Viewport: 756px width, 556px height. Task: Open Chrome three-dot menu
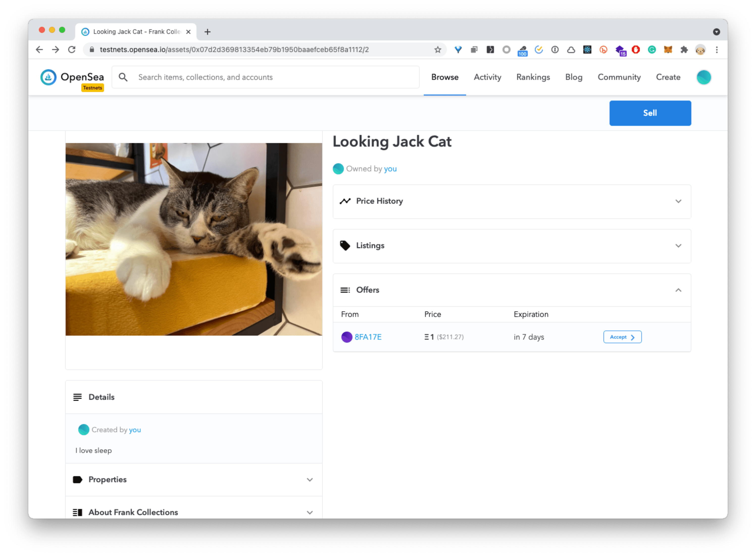coord(717,50)
